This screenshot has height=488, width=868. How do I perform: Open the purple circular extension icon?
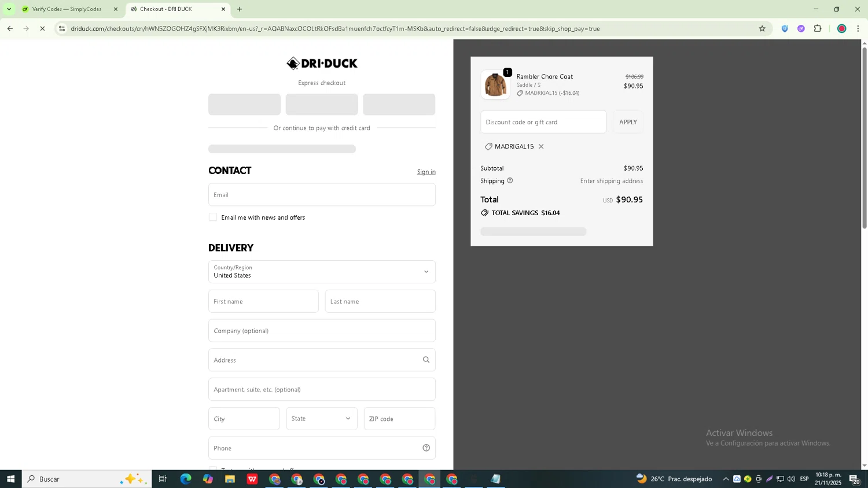[x=801, y=28]
